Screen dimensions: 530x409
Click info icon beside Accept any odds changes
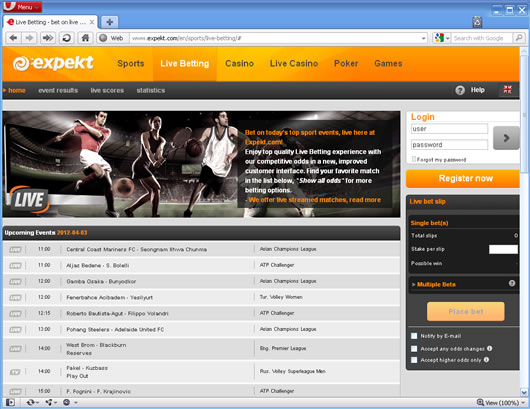(x=489, y=348)
